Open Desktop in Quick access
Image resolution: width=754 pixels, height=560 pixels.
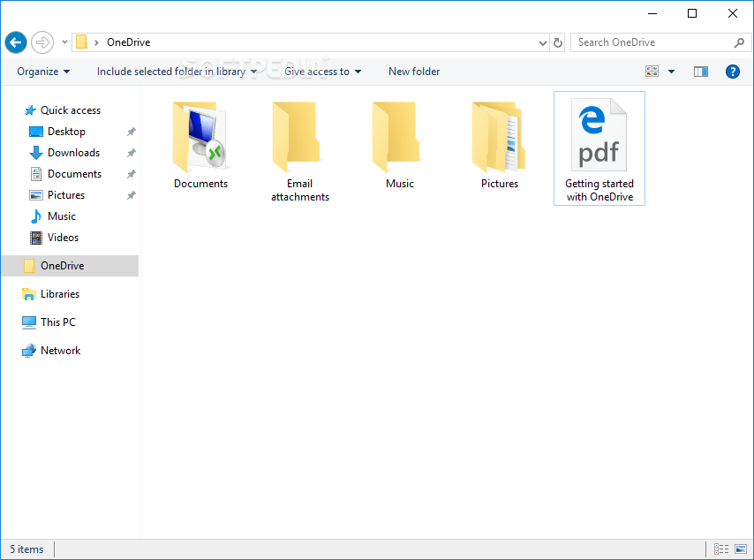[57, 132]
